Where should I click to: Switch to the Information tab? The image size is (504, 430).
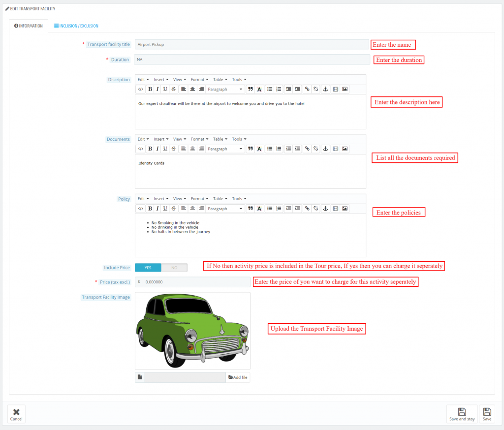coord(29,26)
